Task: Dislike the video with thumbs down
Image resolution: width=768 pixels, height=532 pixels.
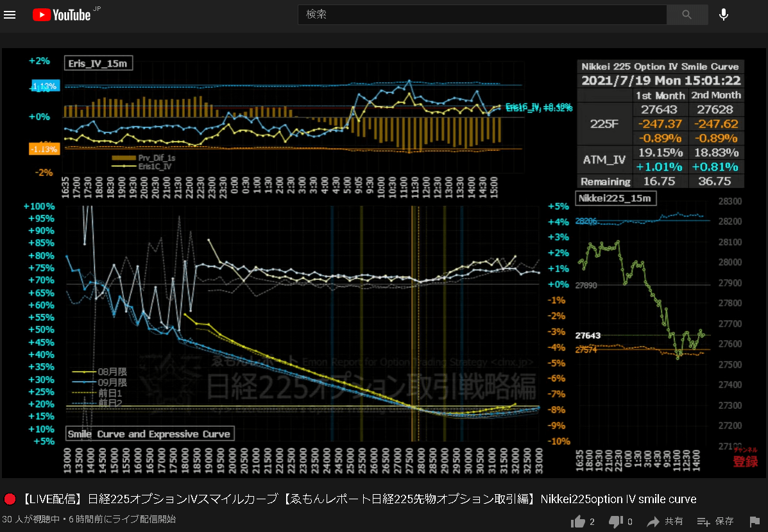Action: coord(616,522)
